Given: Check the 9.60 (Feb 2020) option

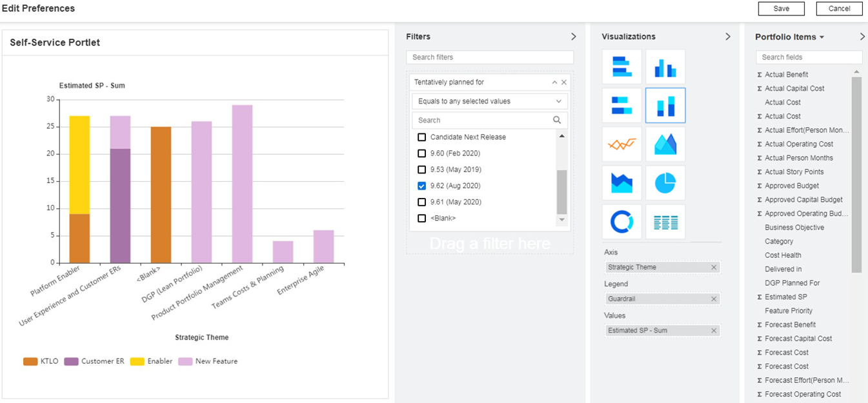Looking at the screenshot, I should coord(422,153).
